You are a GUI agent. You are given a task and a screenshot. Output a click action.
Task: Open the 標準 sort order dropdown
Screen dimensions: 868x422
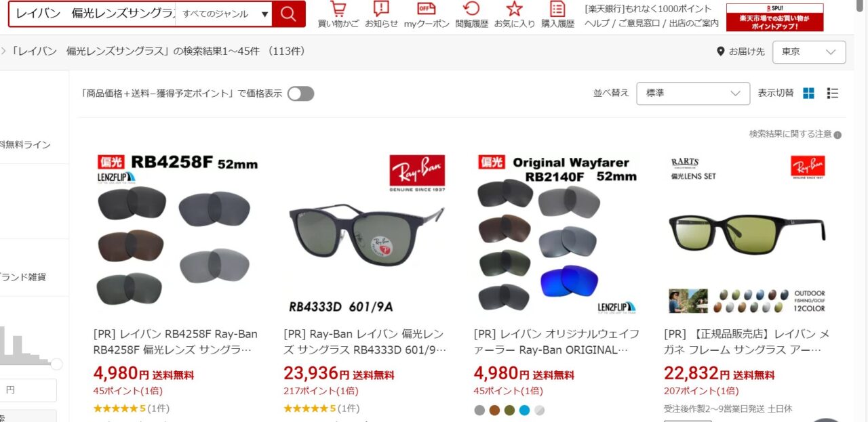pyautogui.click(x=693, y=93)
